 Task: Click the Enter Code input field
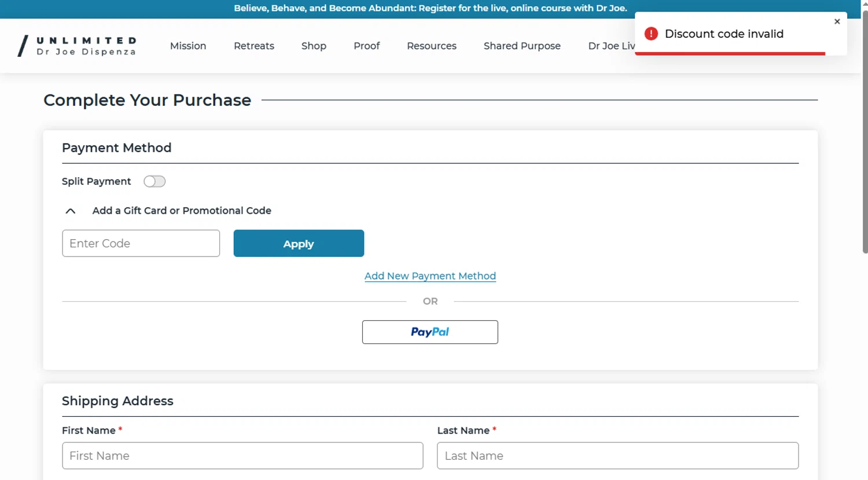[141, 243]
